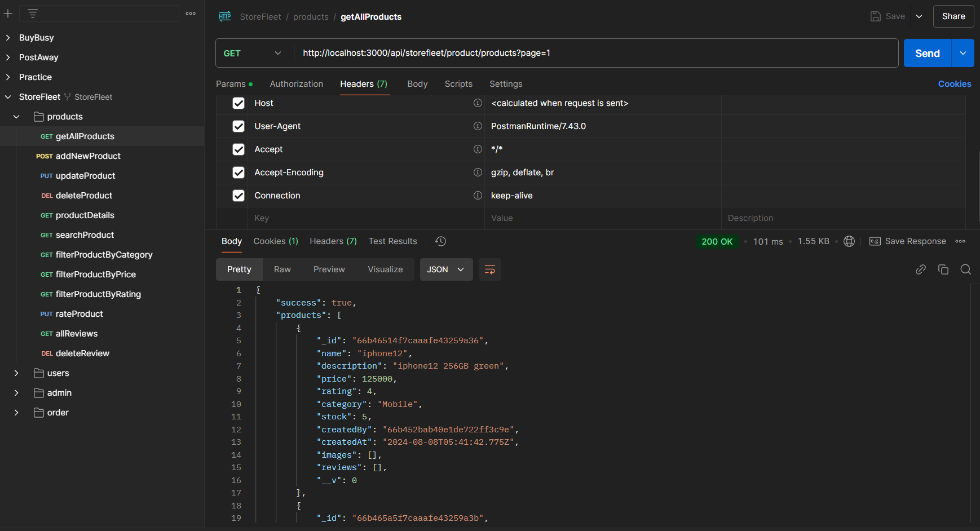Create a new tab with the plus icon
The height and width of the screenshot is (531, 980).
pos(8,13)
